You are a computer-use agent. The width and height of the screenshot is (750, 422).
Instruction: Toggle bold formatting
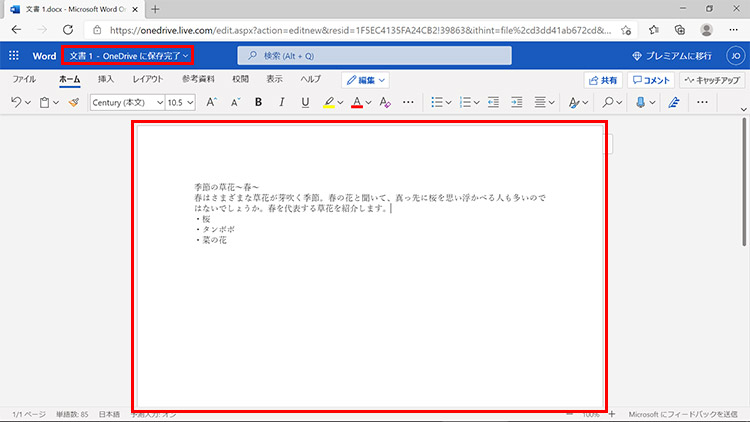259,102
